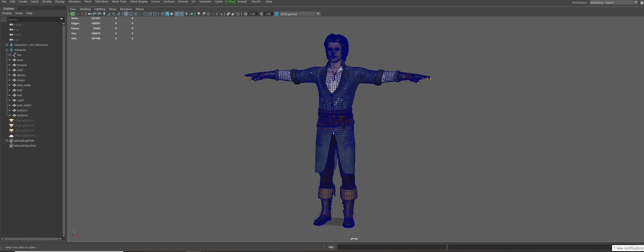The image size is (644, 252).
Task: Toggle the Field Chart display
Action: coord(145,14)
